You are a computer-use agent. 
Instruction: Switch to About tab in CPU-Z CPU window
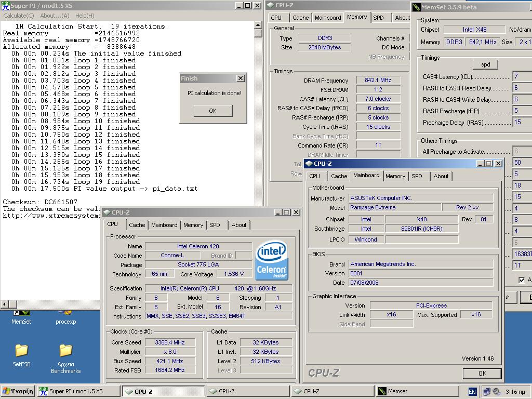pyautogui.click(x=239, y=225)
